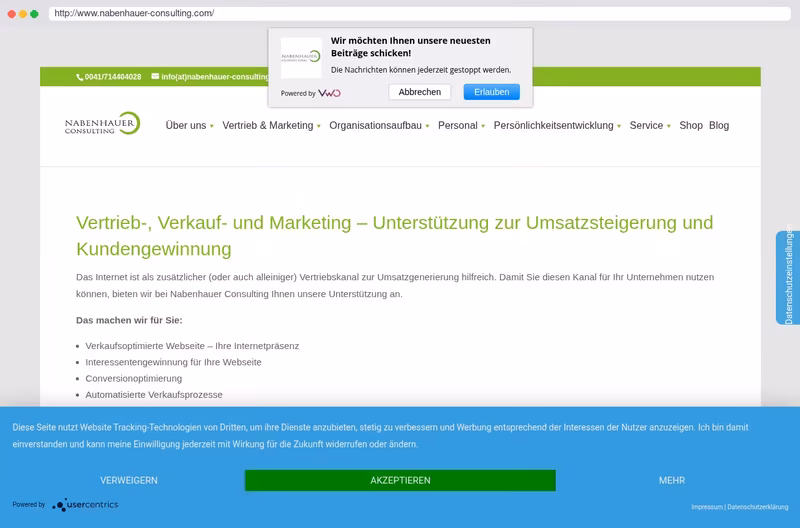Viewport: 800px width, 528px height.
Task: Click cookie notice text 'Diese Seite nutzt Website Tracking-Technologien'
Action: [380, 436]
